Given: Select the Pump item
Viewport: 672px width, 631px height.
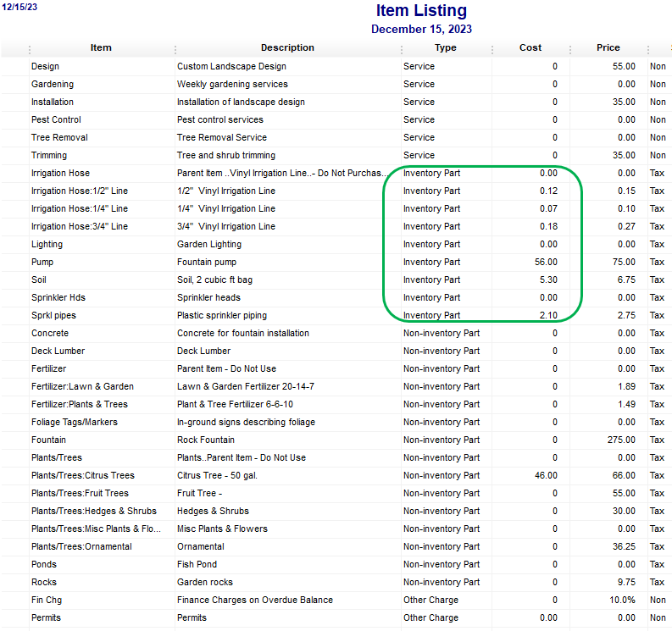Looking at the screenshot, I should [42, 263].
